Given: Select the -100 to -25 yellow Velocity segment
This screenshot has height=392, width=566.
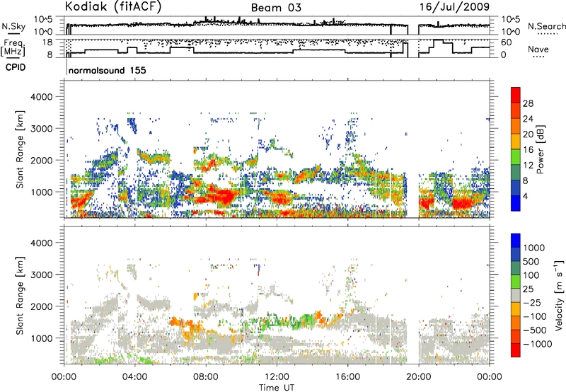Looking at the screenshot, I should [x=516, y=309].
